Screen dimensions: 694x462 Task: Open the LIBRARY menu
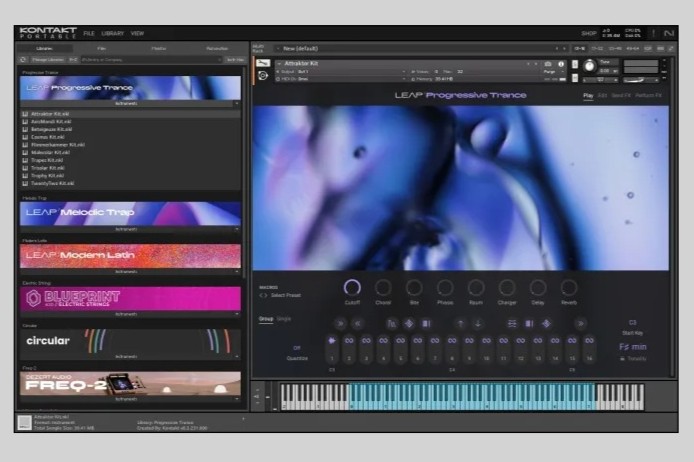point(112,33)
